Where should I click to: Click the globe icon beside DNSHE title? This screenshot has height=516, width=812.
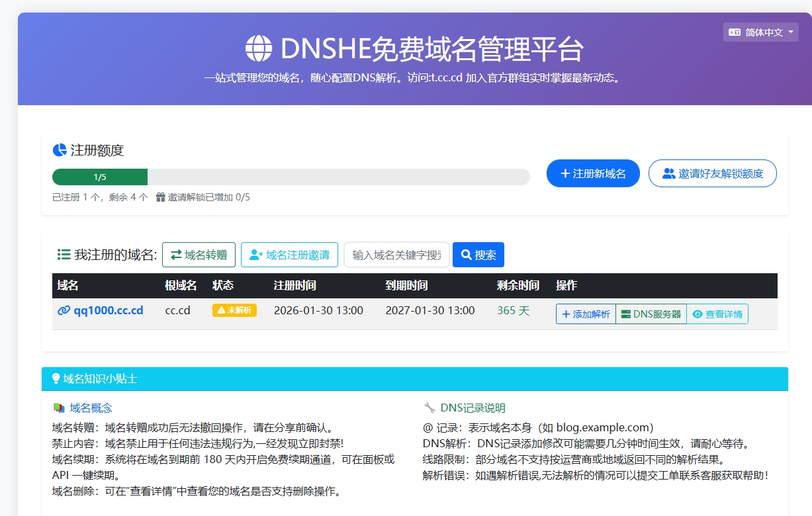tap(259, 49)
